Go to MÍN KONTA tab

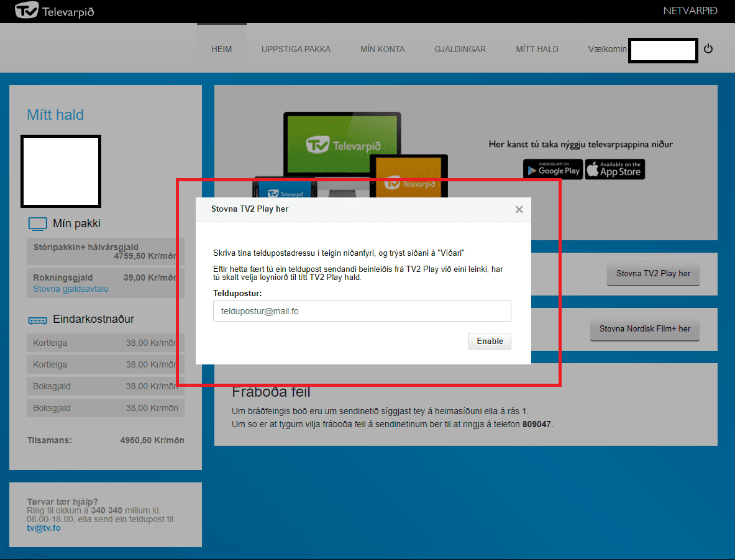[x=383, y=48]
